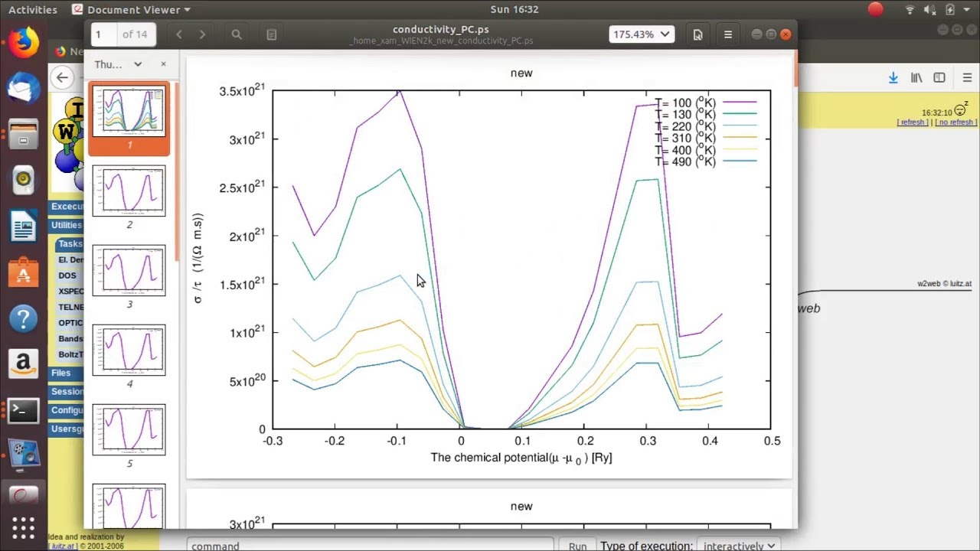Open the muted volume indicator
This screenshot has height=551, width=980.
point(929,9)
